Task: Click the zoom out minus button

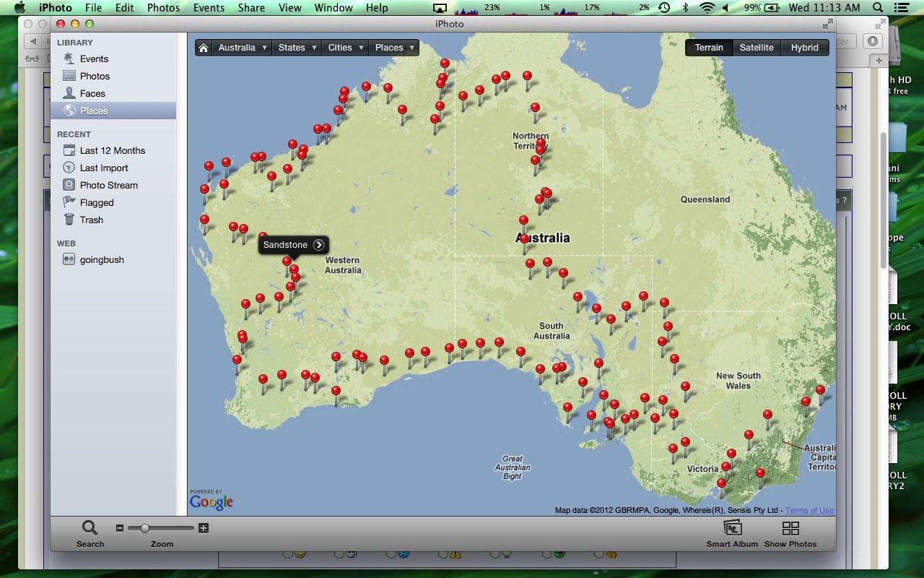Action: click(x=120, y=528)
